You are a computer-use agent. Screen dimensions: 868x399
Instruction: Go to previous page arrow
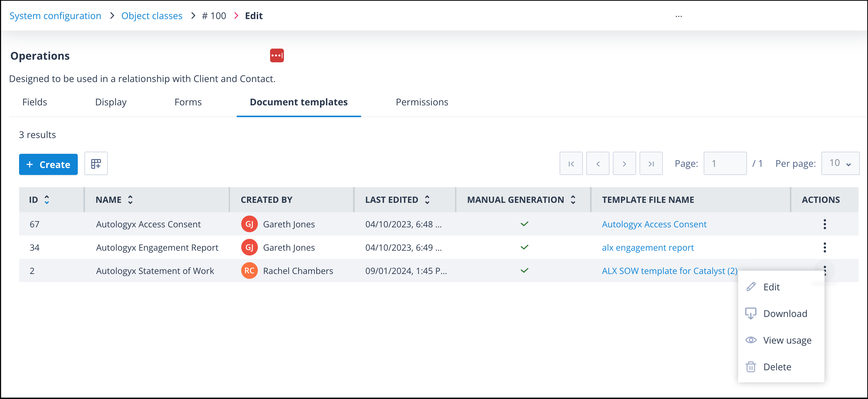[598, 164]
